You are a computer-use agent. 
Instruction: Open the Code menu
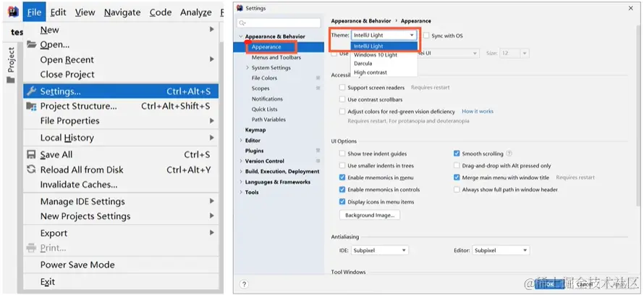(x=161, y=12)
